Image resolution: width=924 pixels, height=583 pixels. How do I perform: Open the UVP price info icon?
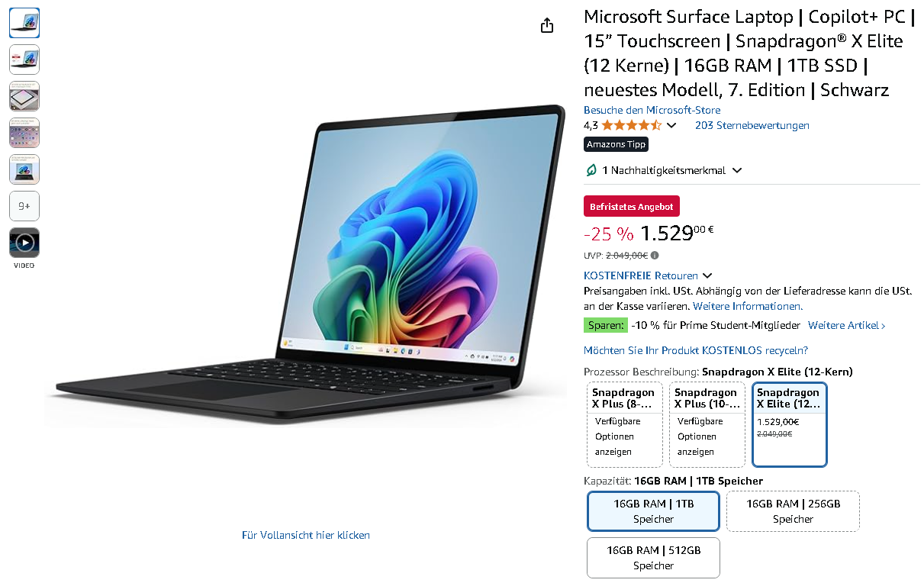click(x=655, y=256)
